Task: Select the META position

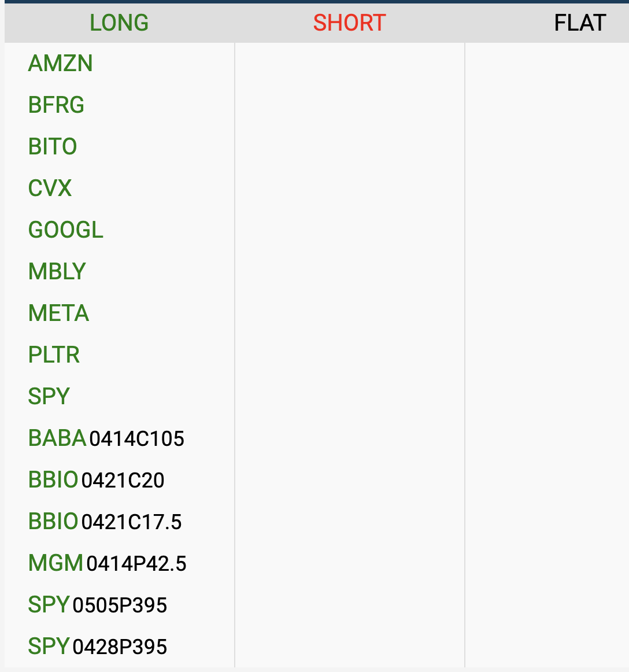Action: 59,313
